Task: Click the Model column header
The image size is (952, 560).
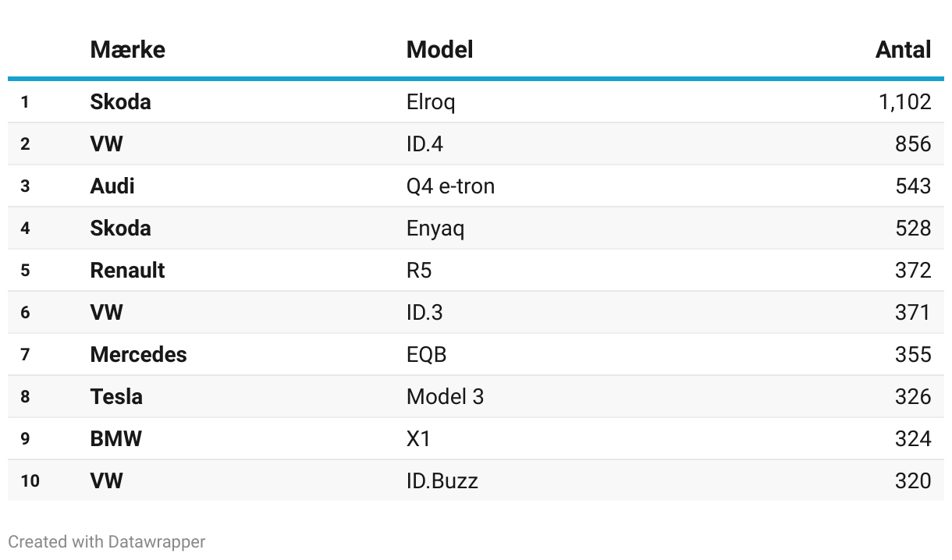Action: click(x=439, y=50)
